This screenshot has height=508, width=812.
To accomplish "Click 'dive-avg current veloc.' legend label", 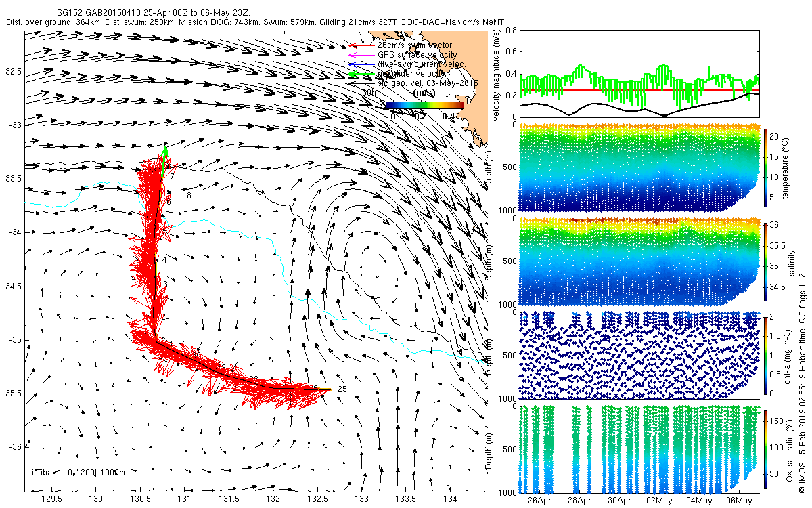I will [x=421, y=64].
